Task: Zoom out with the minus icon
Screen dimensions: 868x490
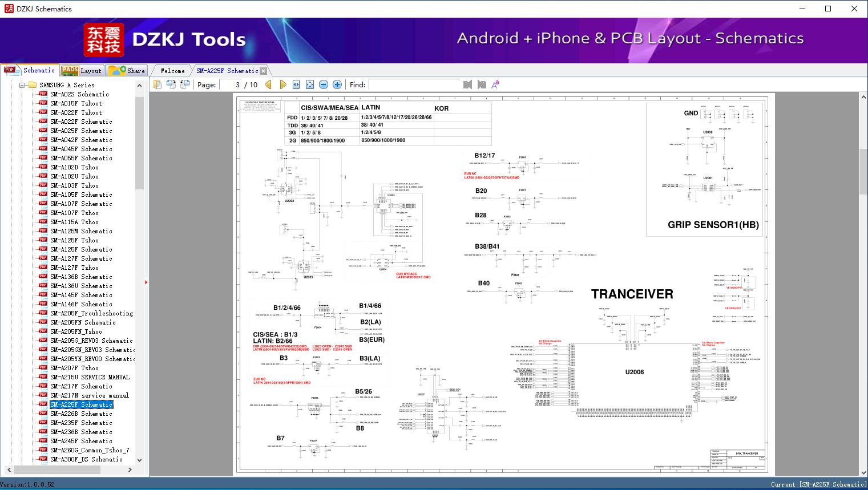Action: click(x=324, y=84)
